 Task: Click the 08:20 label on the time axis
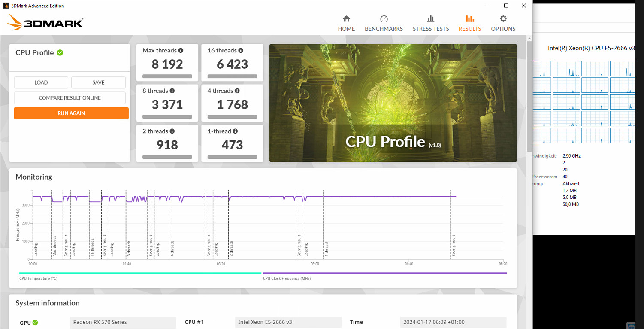(x=503, y=264)
